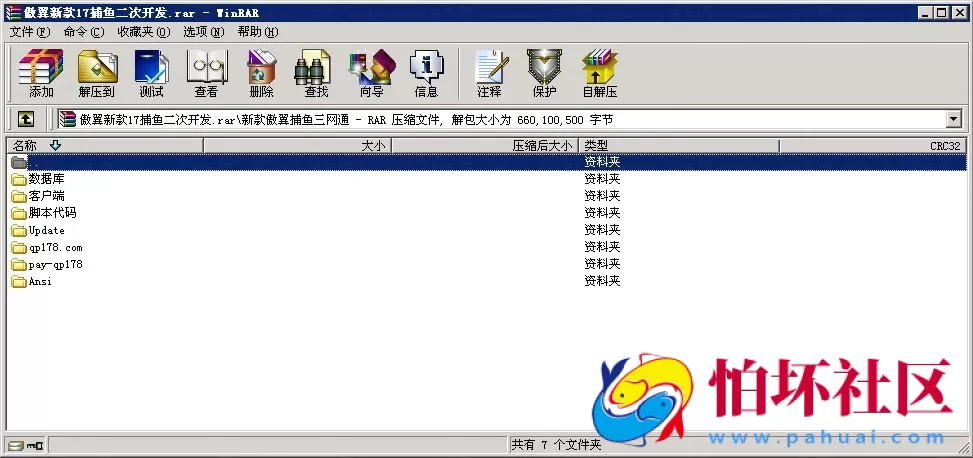Open the 选项 (Options) menu

click(203, 32)
